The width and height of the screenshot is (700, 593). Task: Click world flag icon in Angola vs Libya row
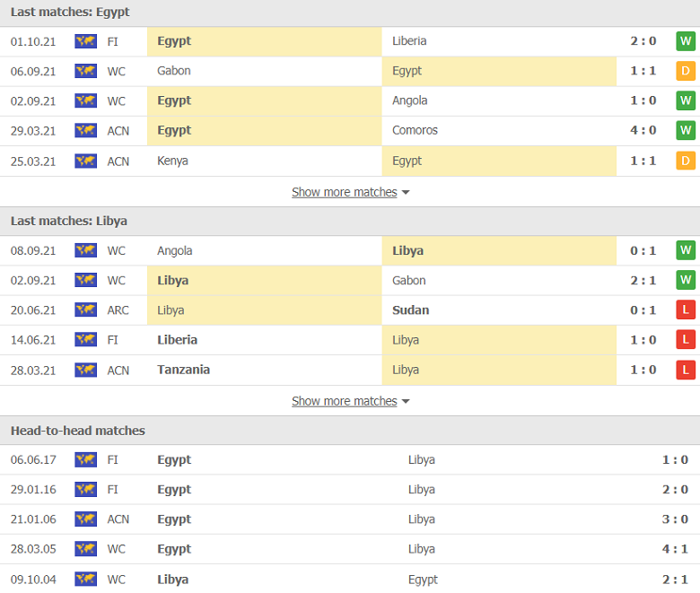coord(85,251)
